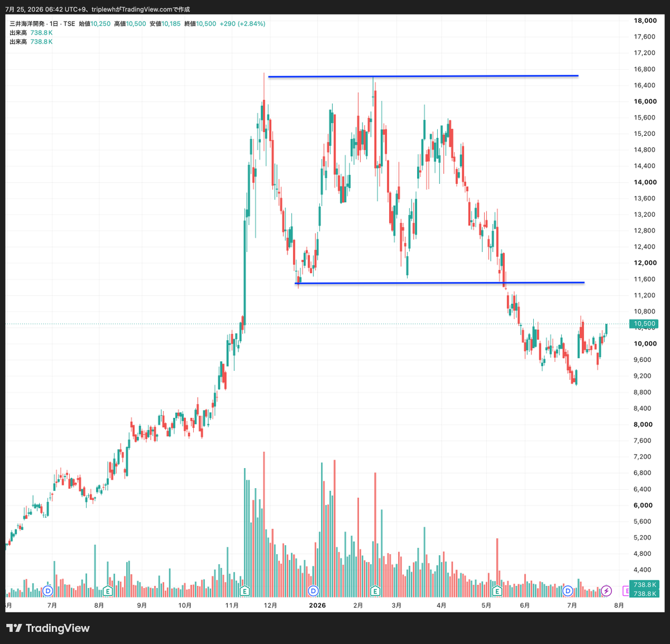Click the purple lightning bolt event marker
This screenshot has height=644, width=670.
click(x=606, y=590)
